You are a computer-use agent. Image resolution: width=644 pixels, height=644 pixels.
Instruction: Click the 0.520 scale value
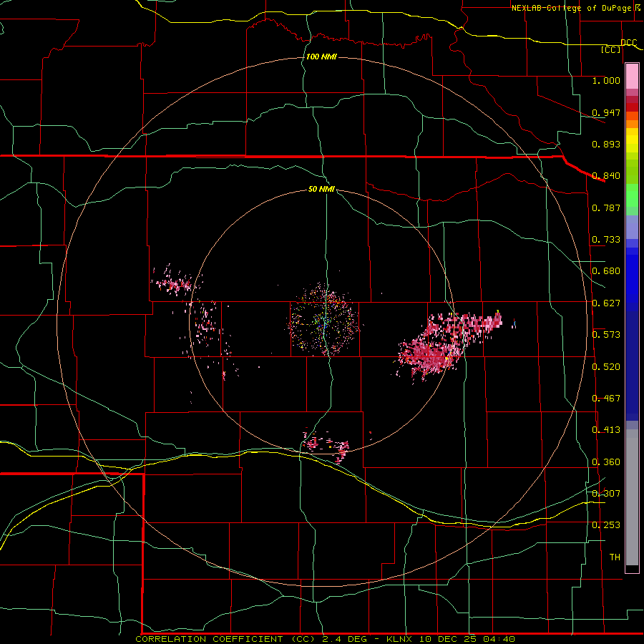(x=606, y=367)
